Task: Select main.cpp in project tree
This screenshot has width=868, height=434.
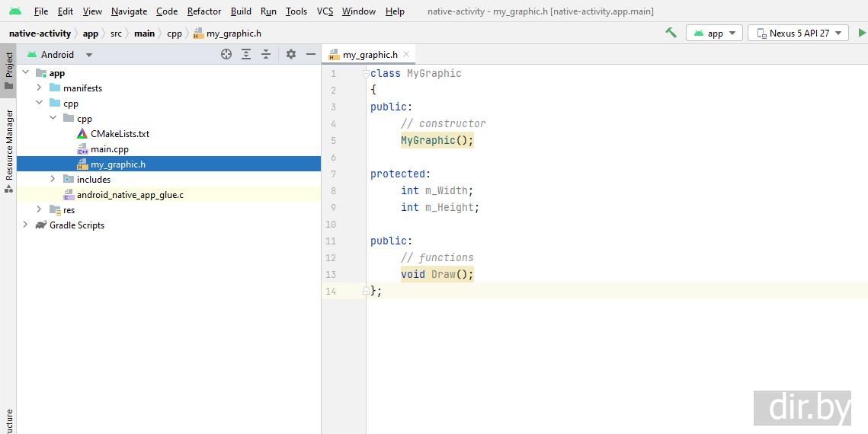Action: click(x=110, y=149)
